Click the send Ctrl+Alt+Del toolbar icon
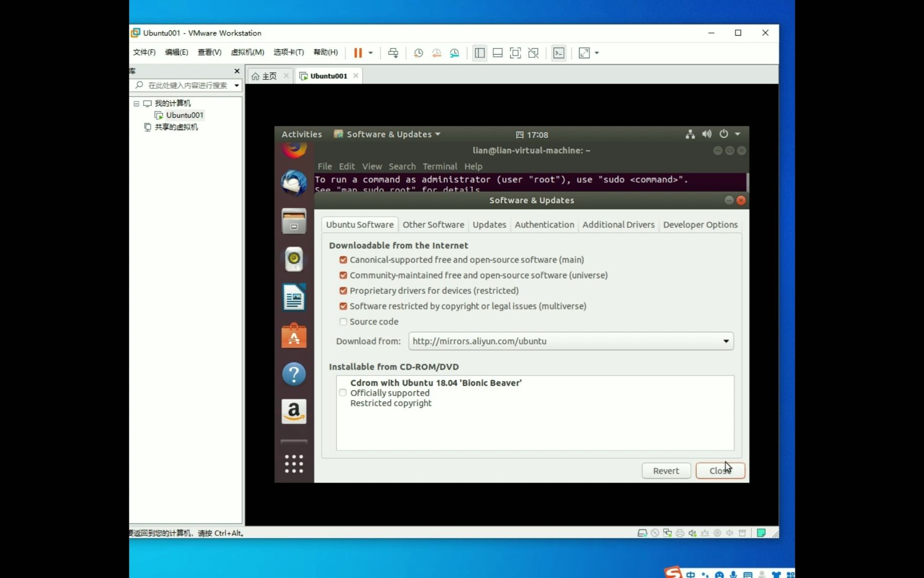The height and width of the screenshot is (578, 924). (393, 52)
